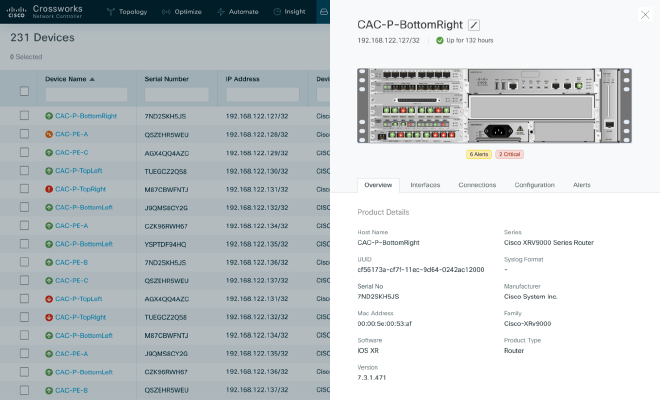Open the CAC-P-TopRight link with serial M87CBWFNTJ

click(x=80, y=189)
